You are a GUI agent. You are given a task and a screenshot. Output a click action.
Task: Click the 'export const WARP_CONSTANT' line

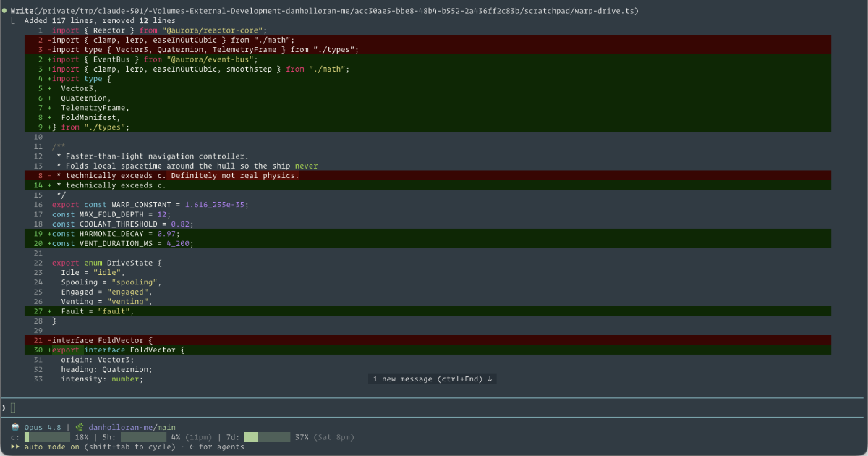(150, 204)
